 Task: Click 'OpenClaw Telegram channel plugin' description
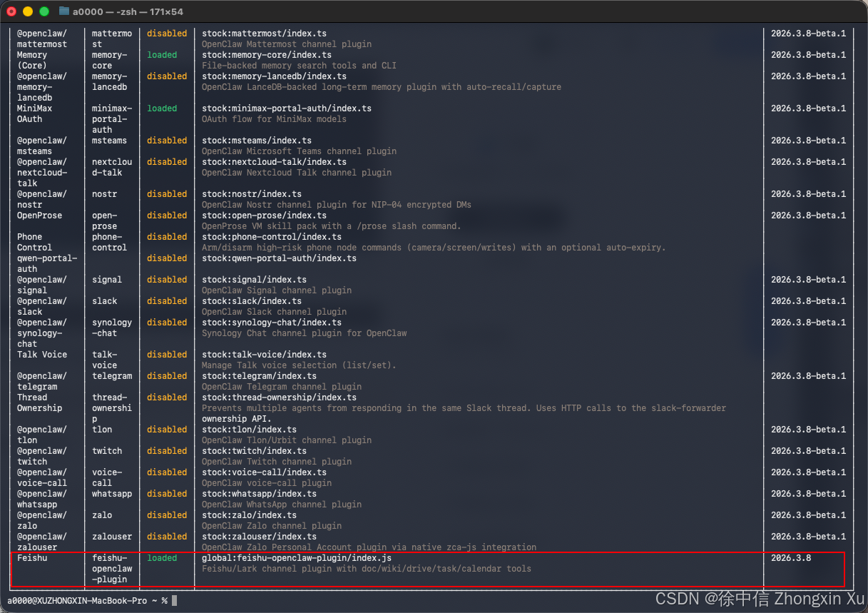tap(282, 387)
